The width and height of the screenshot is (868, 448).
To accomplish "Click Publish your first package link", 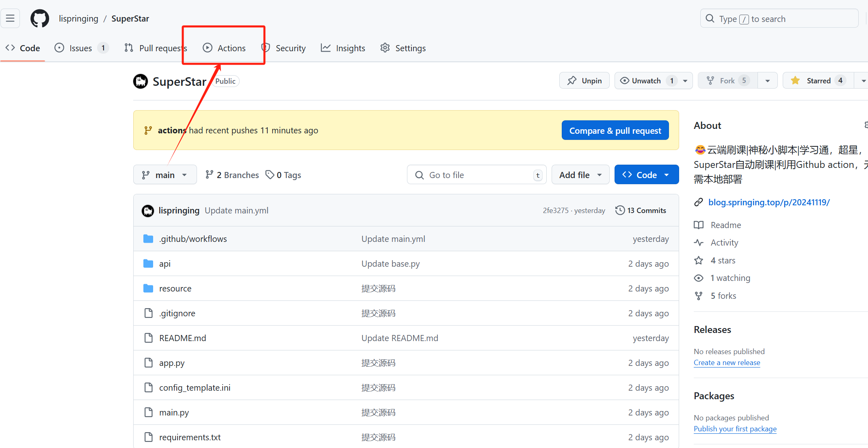I will tap(735, 428).
